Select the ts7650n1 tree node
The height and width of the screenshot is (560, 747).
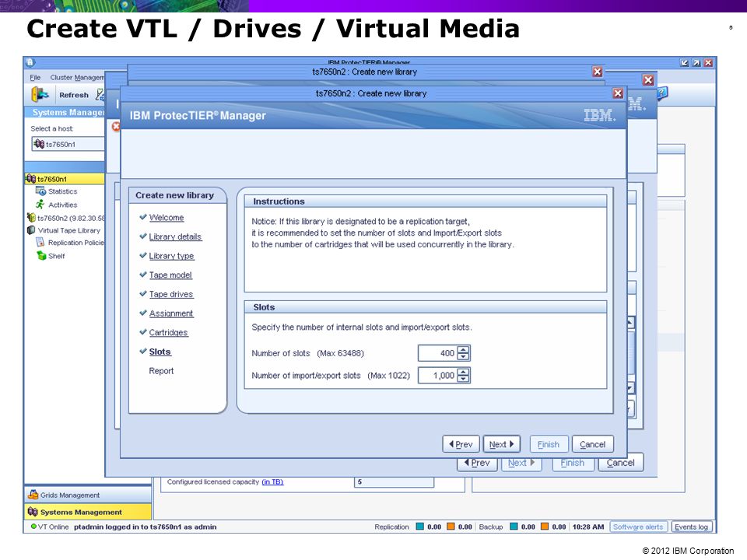click(52, 179)
